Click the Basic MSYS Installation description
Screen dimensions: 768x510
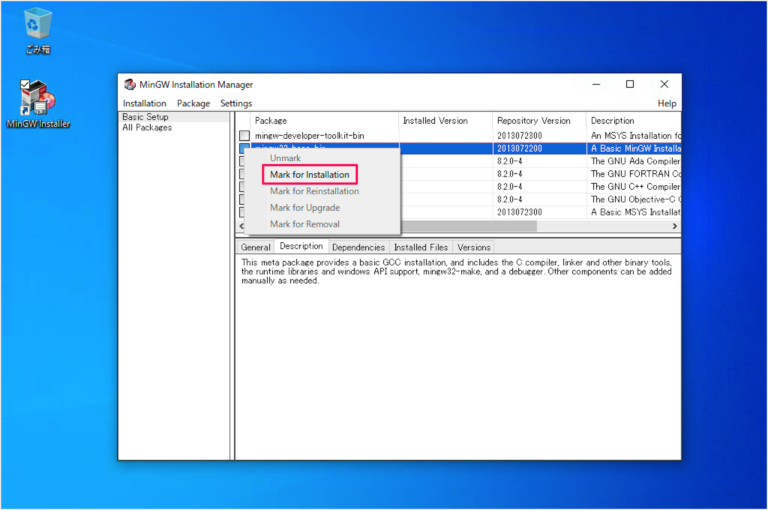click(x=635, y=212)
